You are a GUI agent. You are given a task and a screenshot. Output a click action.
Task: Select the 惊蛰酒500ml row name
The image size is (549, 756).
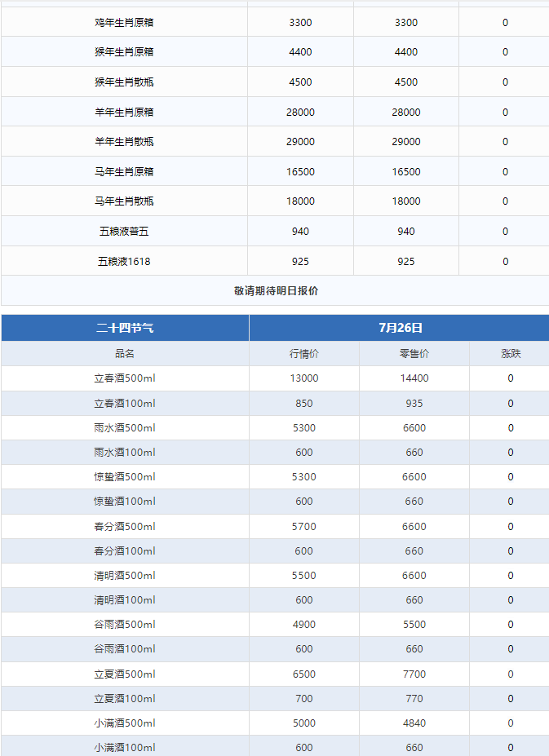click(125, 477)
